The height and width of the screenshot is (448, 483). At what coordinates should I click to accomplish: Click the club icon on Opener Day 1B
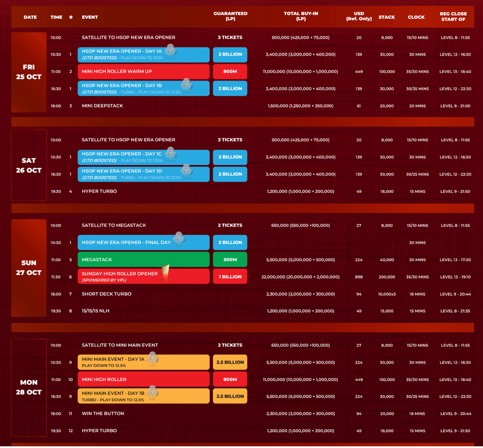tap(186, 85)
